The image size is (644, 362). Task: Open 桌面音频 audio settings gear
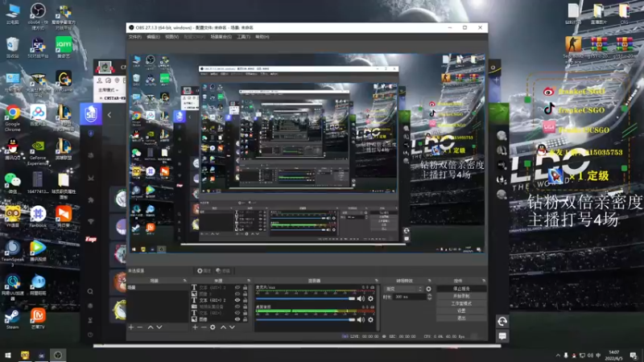tap(370, 319)
